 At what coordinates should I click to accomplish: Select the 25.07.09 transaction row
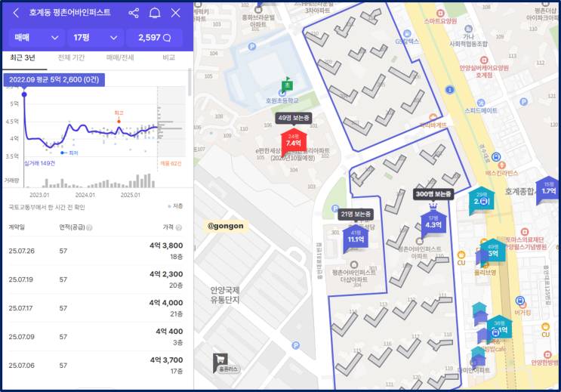(96, 337)
